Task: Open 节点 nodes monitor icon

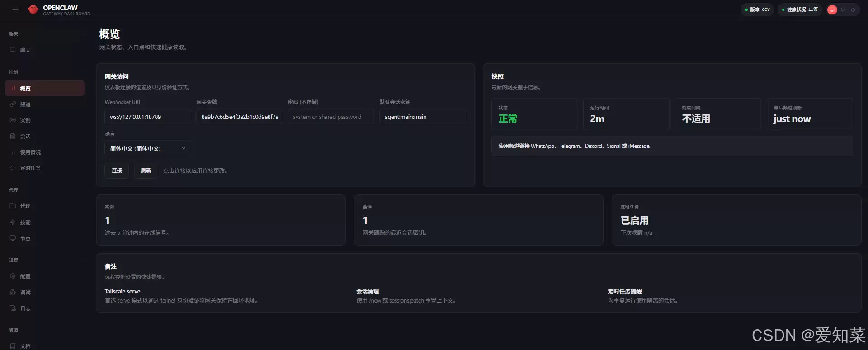Action: (x=13, y=238)
